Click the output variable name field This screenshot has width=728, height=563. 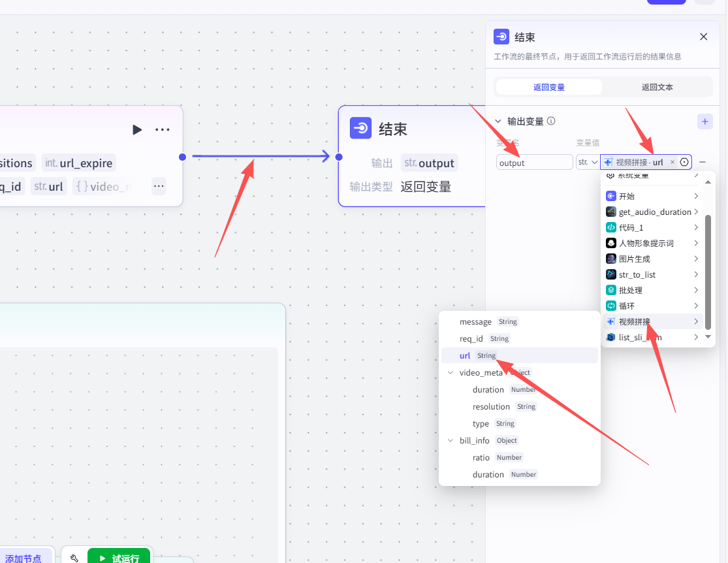534,163
